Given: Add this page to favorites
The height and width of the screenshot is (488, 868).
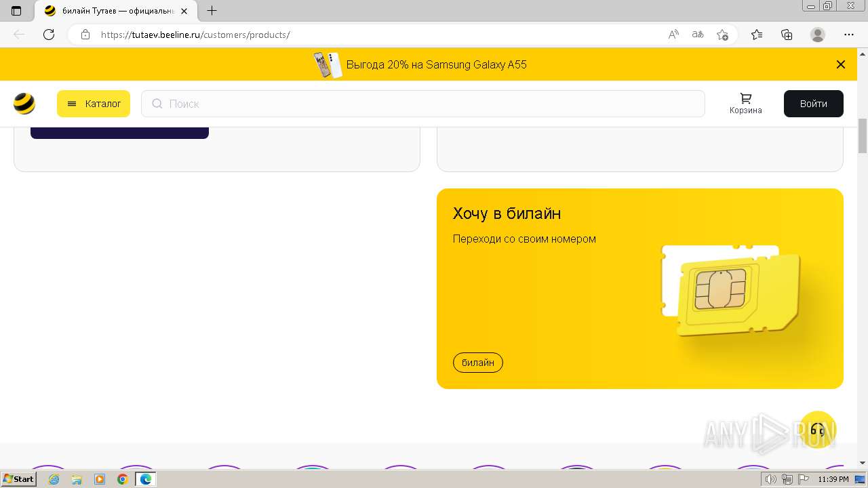Looking at the screenshot, I should click(722, 35).
